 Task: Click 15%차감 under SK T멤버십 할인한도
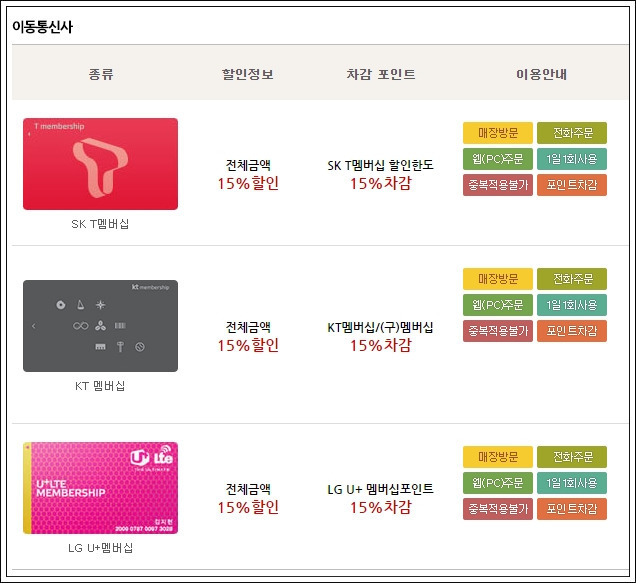(381, 183)
